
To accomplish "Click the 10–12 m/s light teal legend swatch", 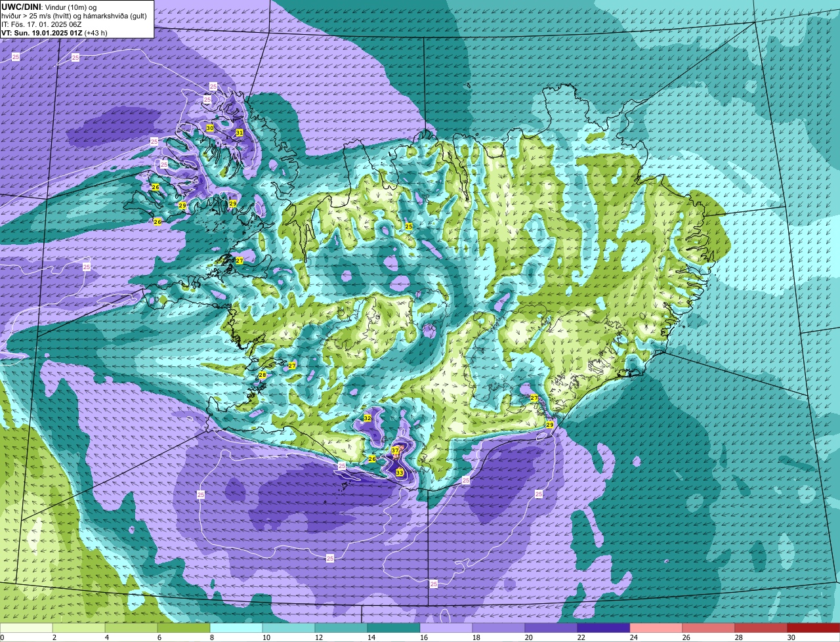I will 289,628.
